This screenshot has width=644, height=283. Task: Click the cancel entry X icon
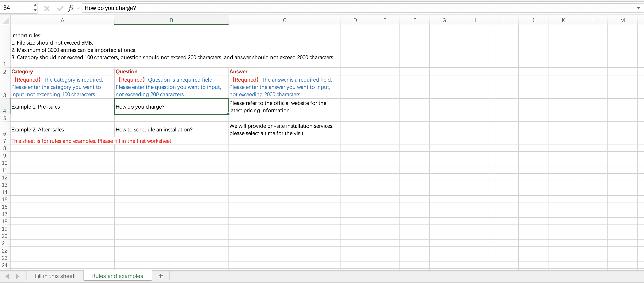tap(47, 8)
